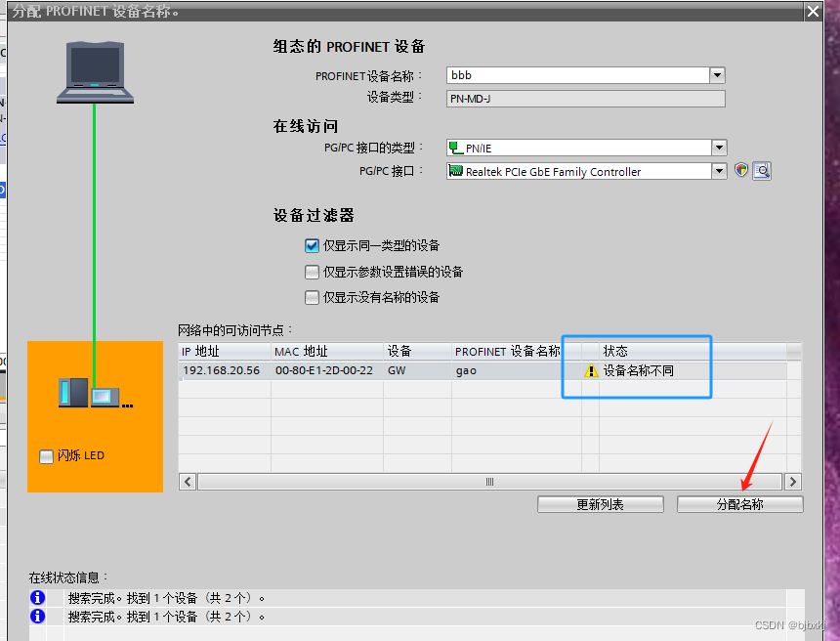This screenshot has height=641, width=840.
Task: Click the first info icon in online status
Action: click(x=37, y=598)
